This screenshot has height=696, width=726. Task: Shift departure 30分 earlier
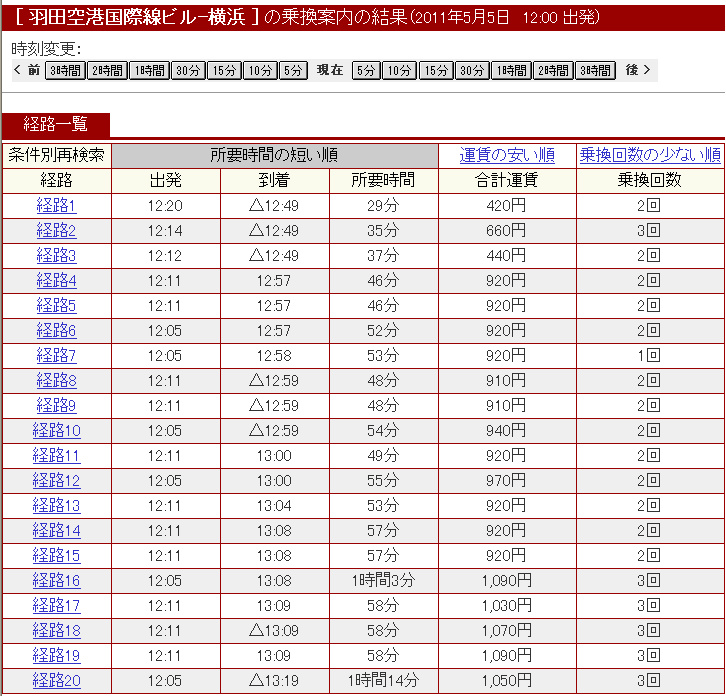tap(187, 70)
